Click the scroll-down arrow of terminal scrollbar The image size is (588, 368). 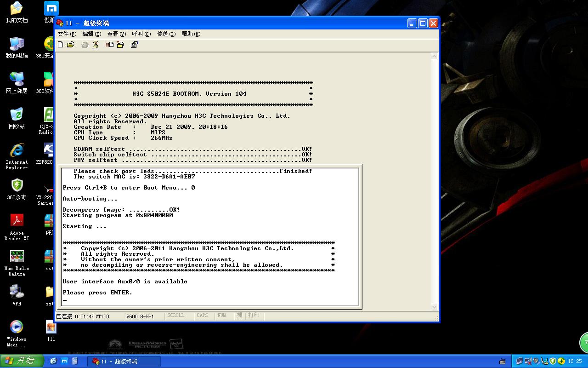[x=435, y=307]
